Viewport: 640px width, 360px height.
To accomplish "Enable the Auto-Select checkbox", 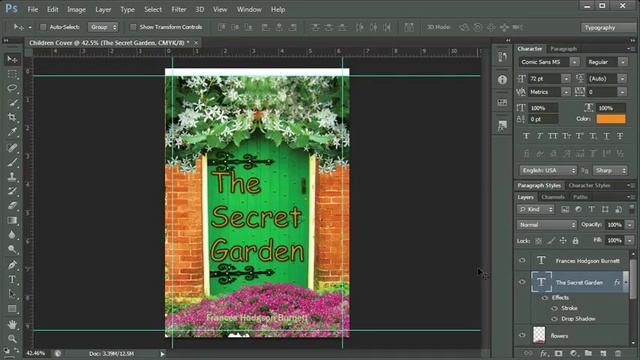I will click(43, 27).
